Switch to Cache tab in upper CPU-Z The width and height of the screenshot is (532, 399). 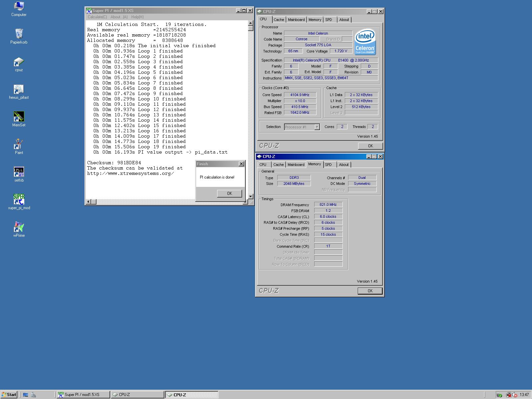[x=279, y=20]
